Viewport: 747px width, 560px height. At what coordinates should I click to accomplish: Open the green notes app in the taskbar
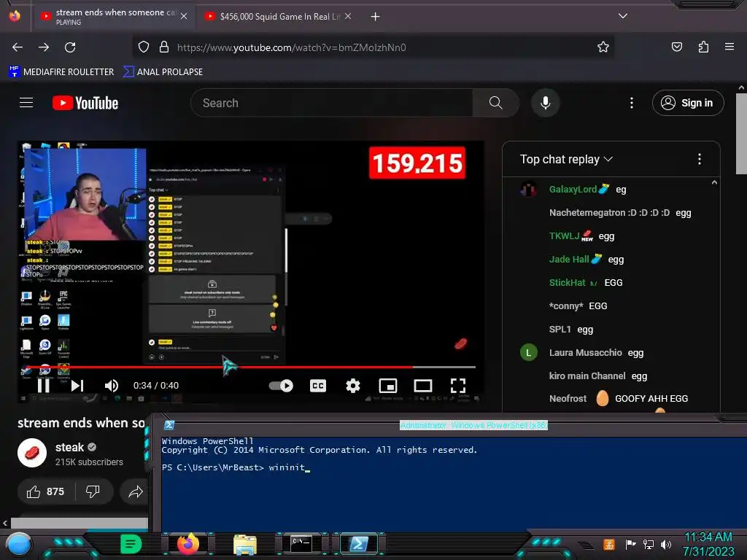[131, 544]
